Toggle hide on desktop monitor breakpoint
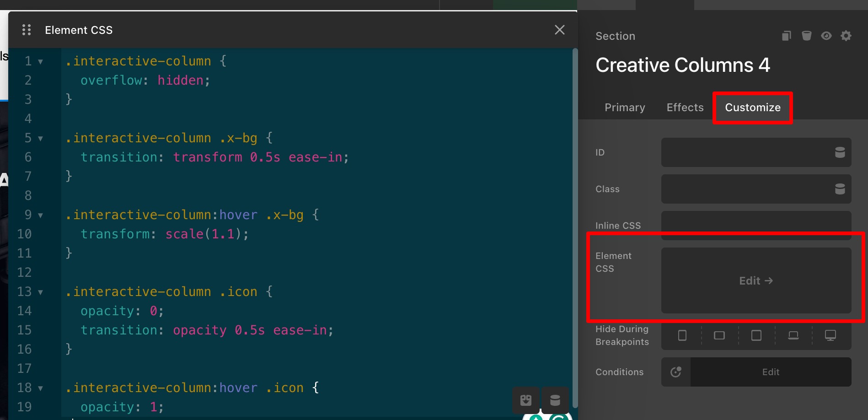The width and height of the screenshot is (868, 420). [830, 335]
